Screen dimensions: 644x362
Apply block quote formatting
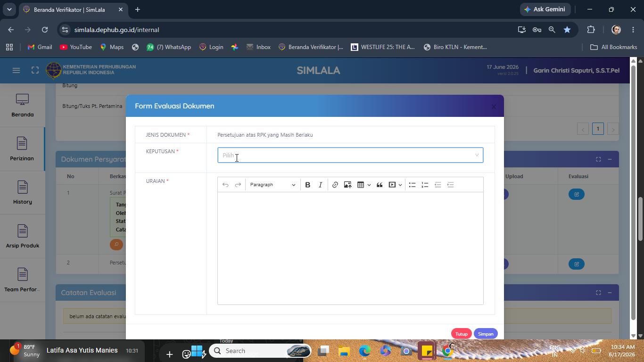tap(380, 185)
